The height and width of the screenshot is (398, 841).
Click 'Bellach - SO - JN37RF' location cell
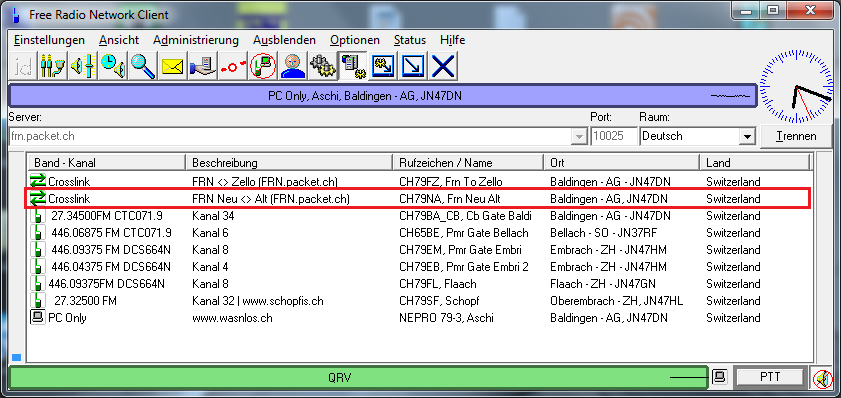(x=603, y=233)
